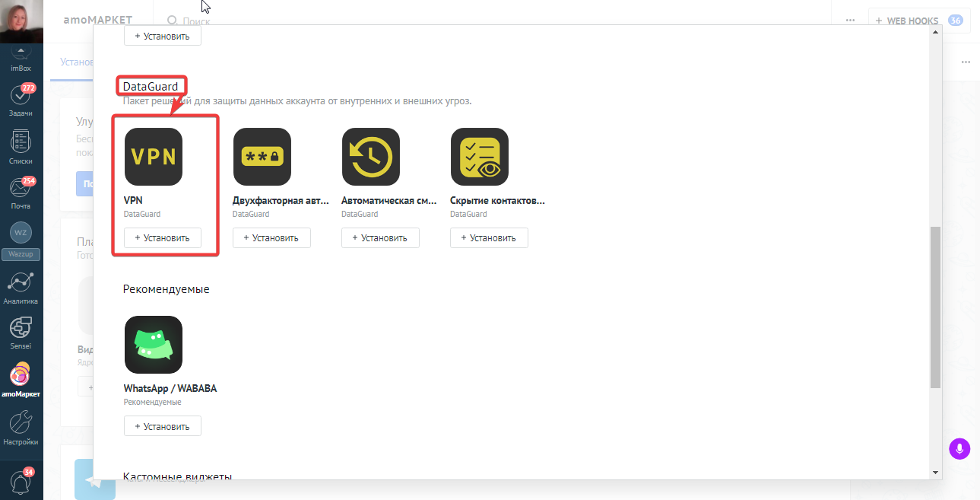
Task: Click the VPN widget icon
Action: point(154,157)
